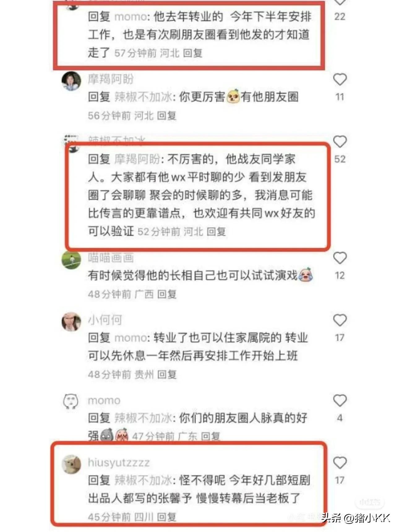Screen dimensions: 399x532
Task: Reply to the 57分钟前 河北 comment
Action: tap(192, 53)
